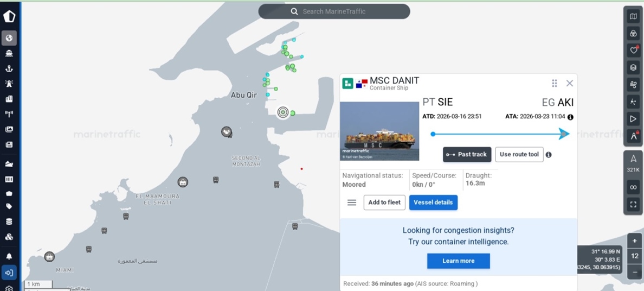Open the container barcode icon in sidebar
644x291 pixels.
(x=9, y=179)
